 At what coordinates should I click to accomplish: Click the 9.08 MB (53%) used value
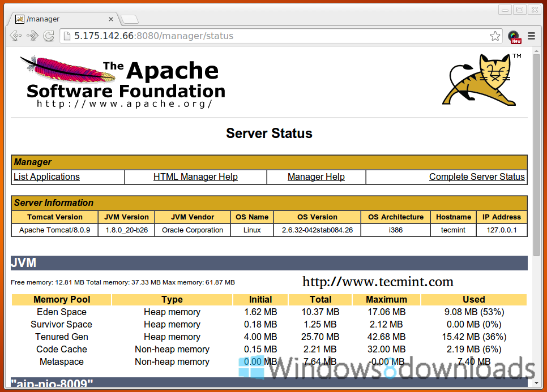474,312
